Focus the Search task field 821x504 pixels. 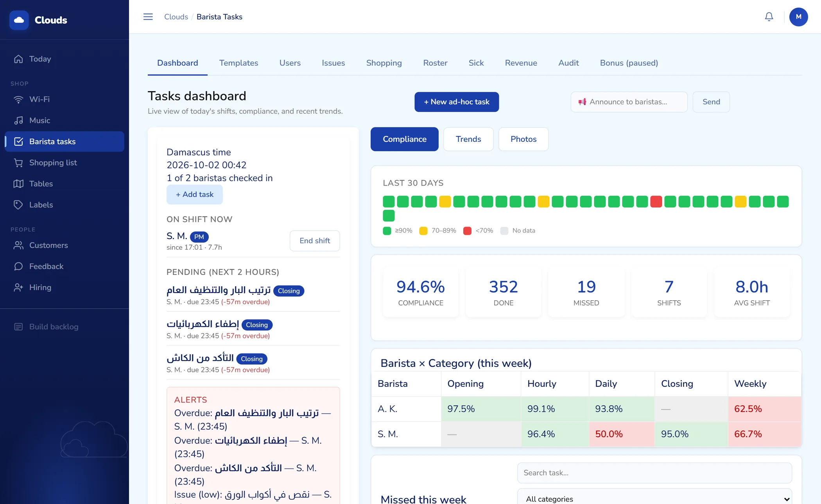pos(654,473)
